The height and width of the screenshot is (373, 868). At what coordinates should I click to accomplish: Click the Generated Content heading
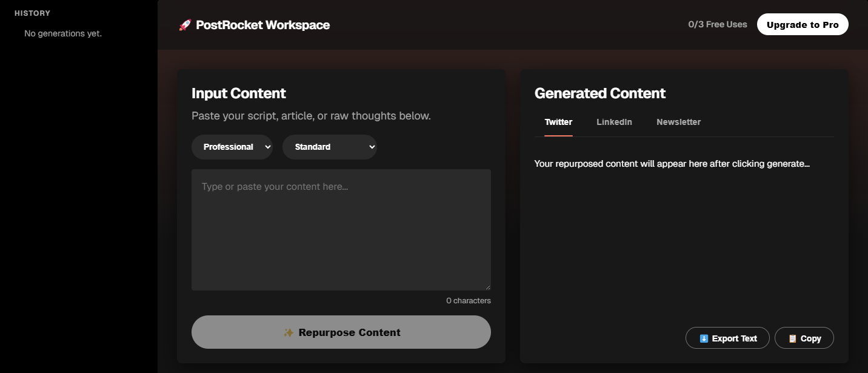(600, 93)
